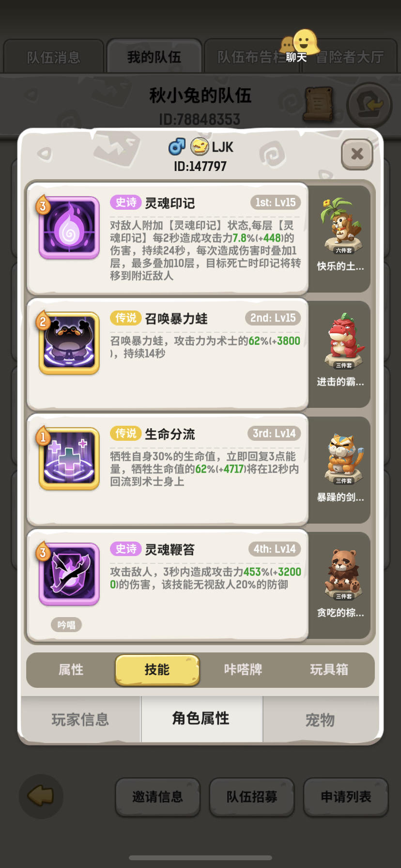Viewport: 401px width, 868px height.
Task: Switch to 玩家信息 tab
Action: click(80, 719)
